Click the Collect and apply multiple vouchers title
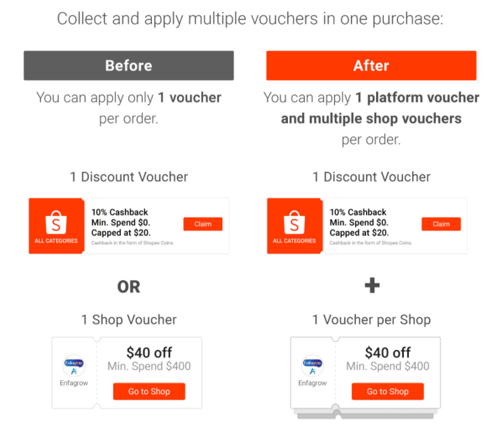Viewport: 504px width, 433px height. (250, 19)
